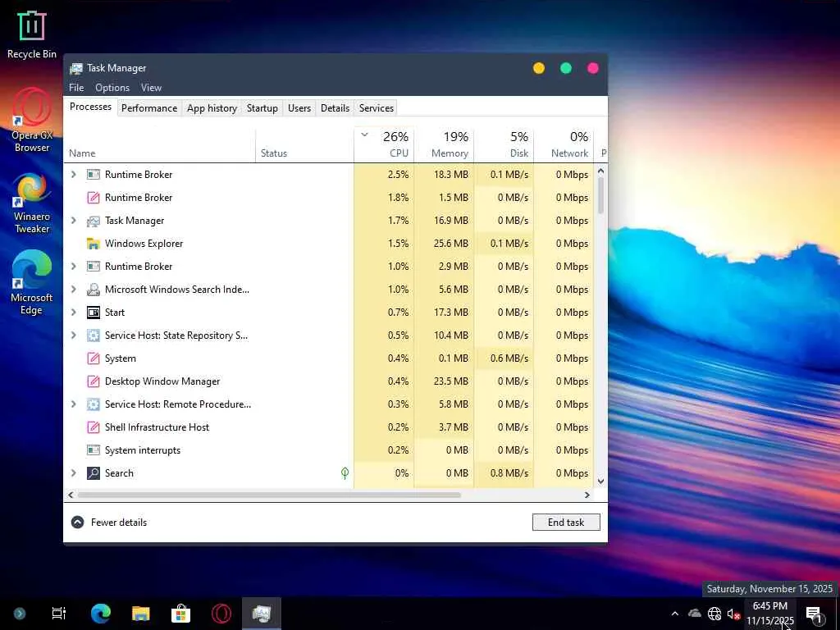Switch to the Performance tab
Viewport: 840px width, 630px height.
(x=149, y=108)
